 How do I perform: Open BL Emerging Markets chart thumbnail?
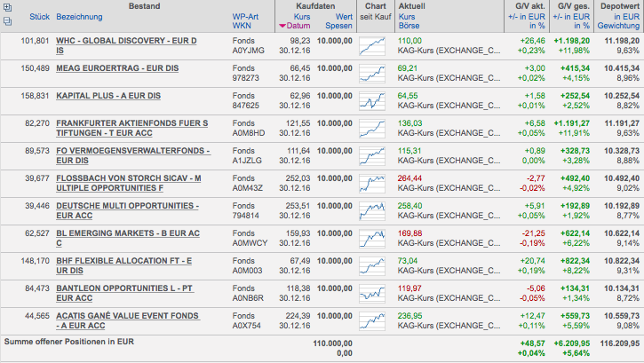pyautogui.click(x=372, y=239)
